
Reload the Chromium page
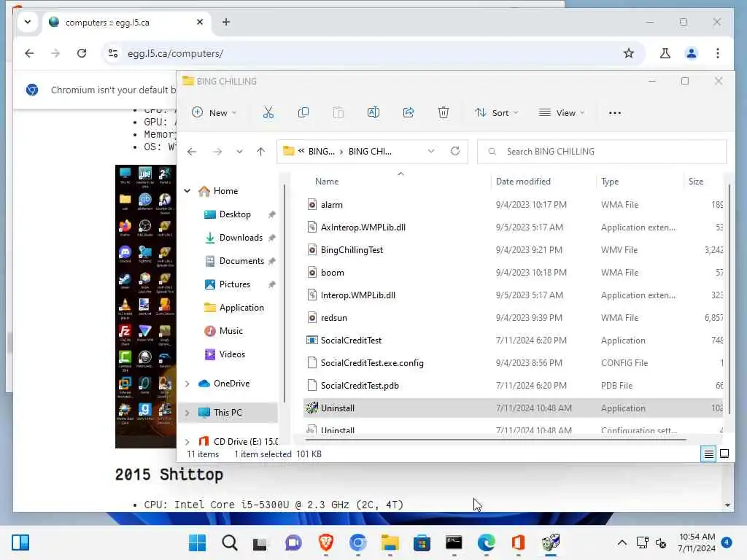pyautogui.click(x=82, y=53)
